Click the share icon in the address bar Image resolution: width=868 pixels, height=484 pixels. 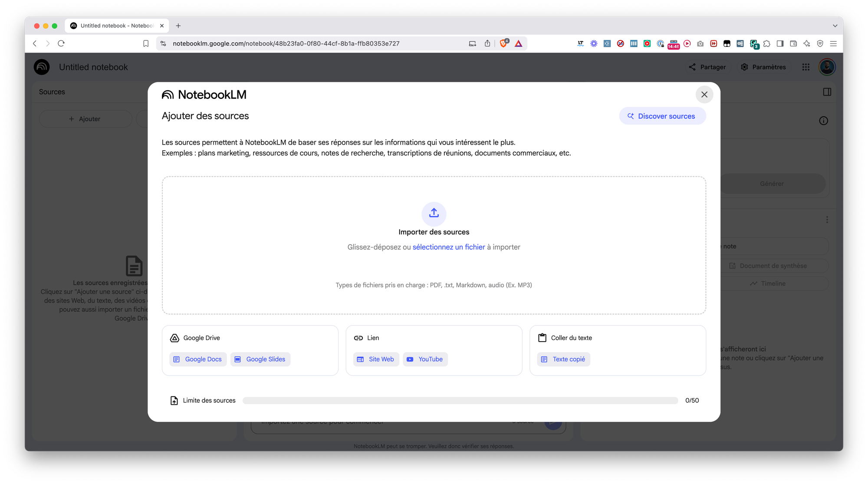pos(487,43)
